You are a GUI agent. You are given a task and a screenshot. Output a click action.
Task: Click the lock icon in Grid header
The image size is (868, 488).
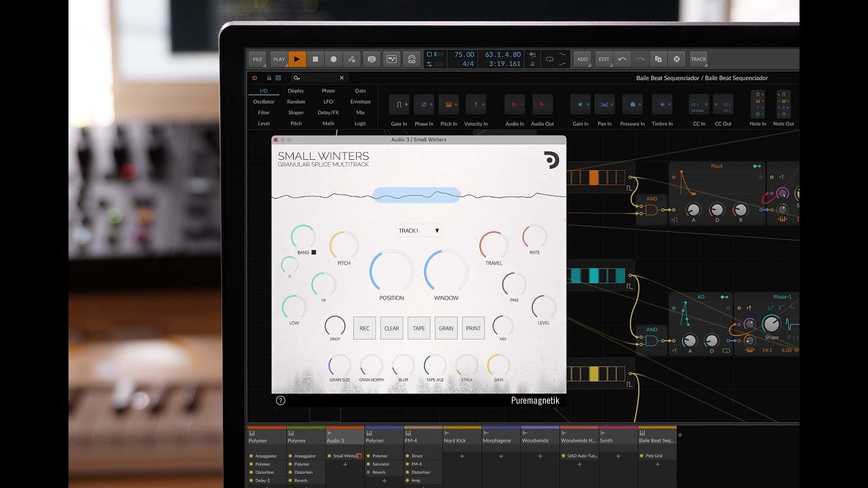point(269,78)
